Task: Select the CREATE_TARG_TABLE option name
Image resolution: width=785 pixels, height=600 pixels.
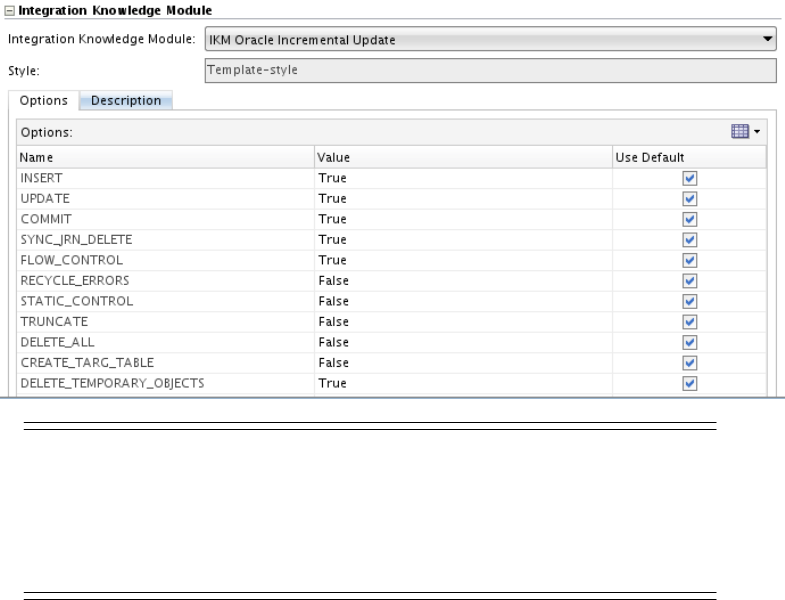Action: click(87, 363)
